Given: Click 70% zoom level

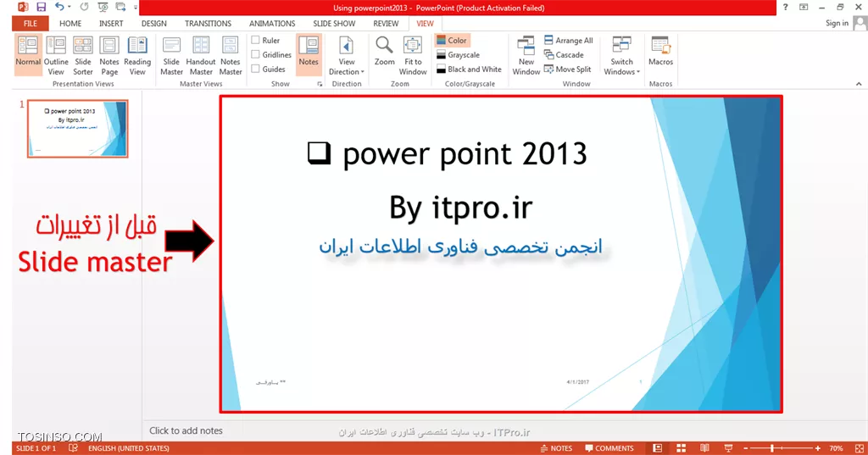Looking at the screenshot, I should pyautogui.click(x=836, y=448).
